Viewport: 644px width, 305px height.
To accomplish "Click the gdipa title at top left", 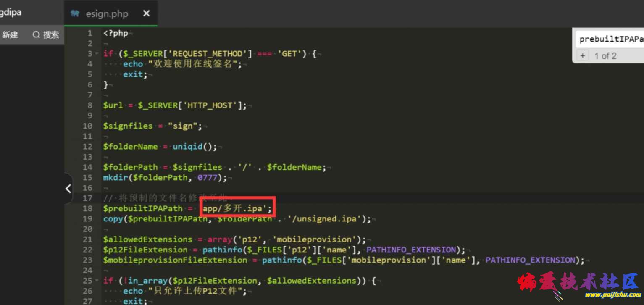I will point(11,12).
